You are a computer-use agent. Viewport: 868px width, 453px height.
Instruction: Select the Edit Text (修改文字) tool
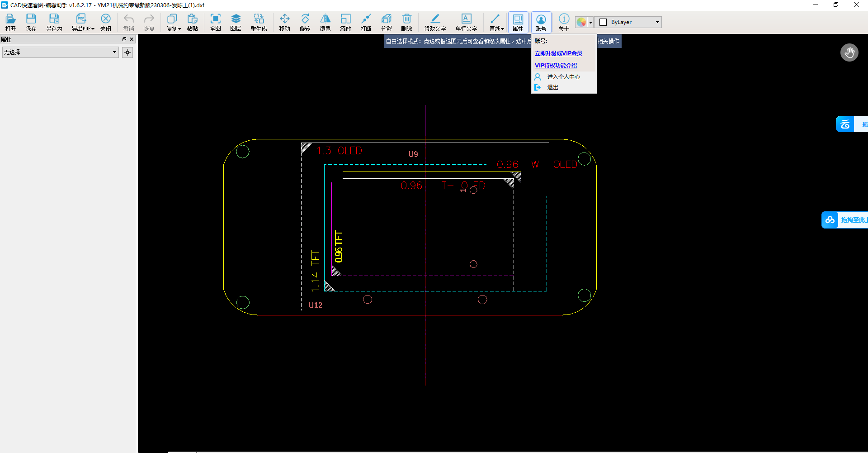[x=435, y=22]
